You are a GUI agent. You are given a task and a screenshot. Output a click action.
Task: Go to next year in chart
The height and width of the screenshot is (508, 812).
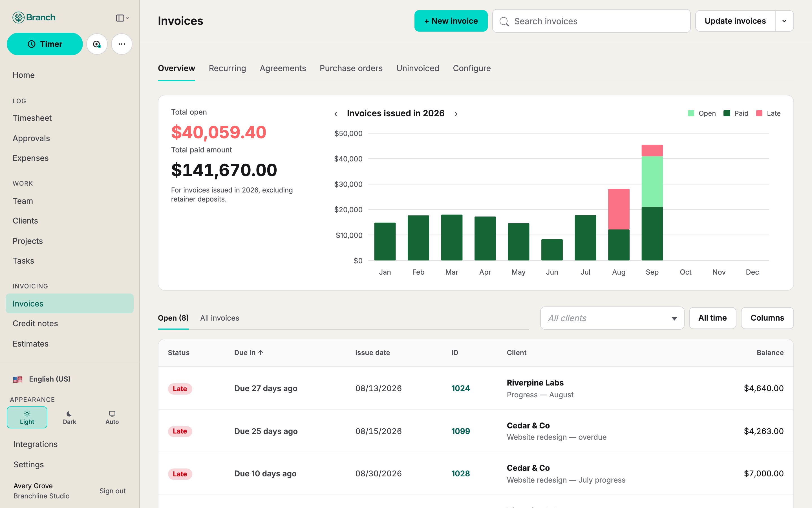click(456, 114)
